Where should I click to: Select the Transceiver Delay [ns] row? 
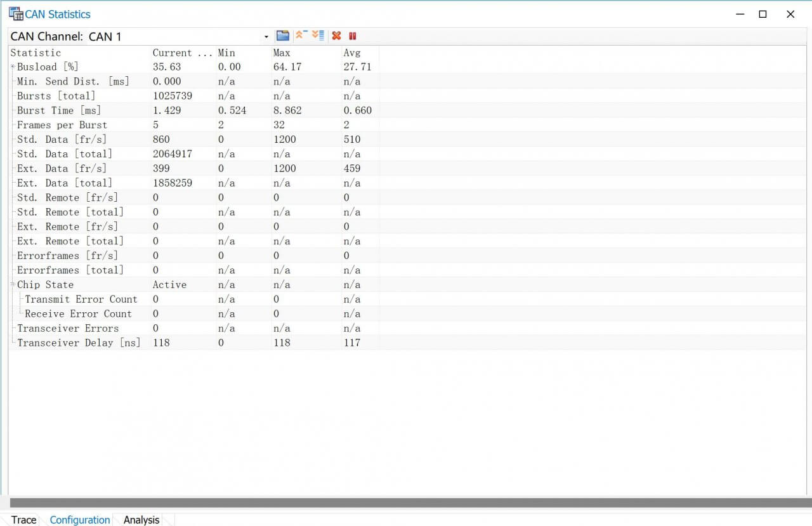pyautogui.click(x=79, y=343)
